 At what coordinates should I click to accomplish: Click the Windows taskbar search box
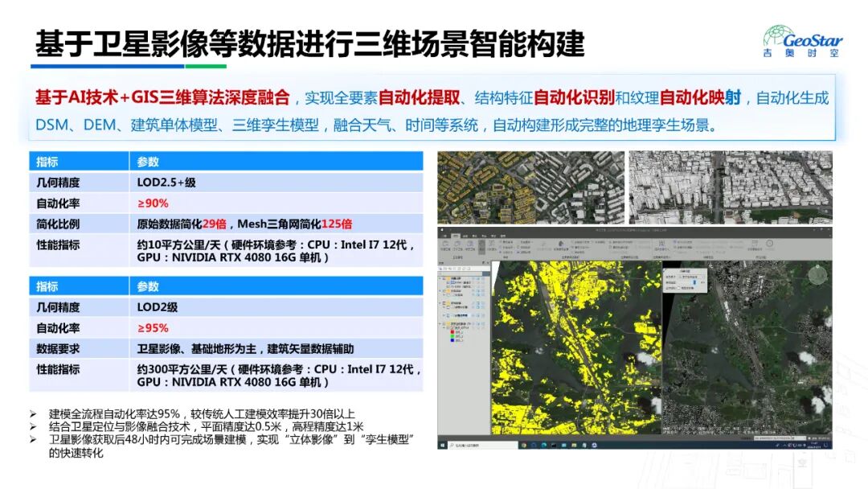click(x=483, y=445)
